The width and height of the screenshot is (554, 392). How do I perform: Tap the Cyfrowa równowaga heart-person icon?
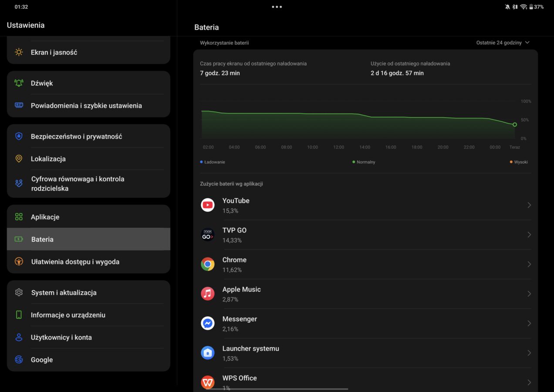point(19,183)
